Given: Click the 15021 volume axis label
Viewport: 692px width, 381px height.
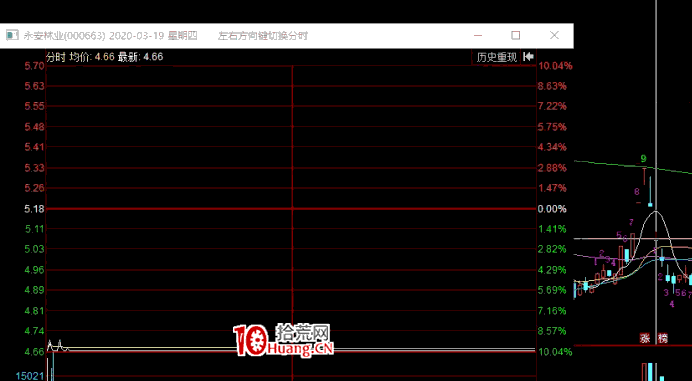Looking at the screenshot, I should coord(30,376).
